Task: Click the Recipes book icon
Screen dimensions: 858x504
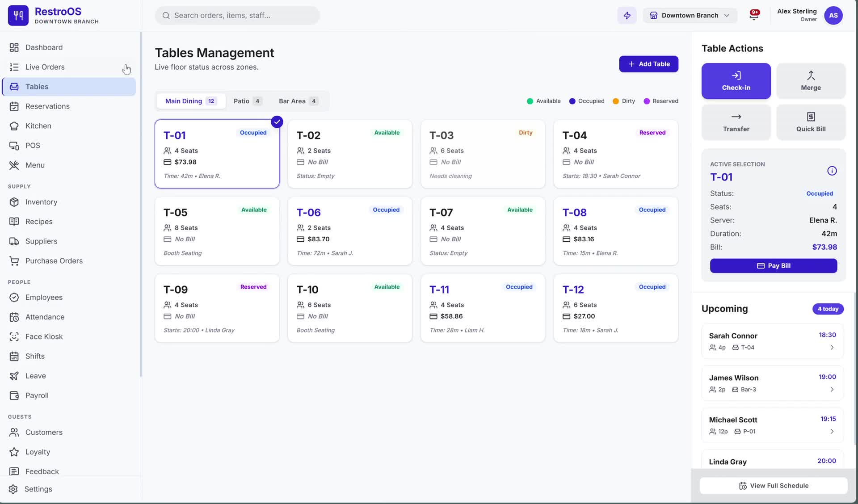Action: 14,222
